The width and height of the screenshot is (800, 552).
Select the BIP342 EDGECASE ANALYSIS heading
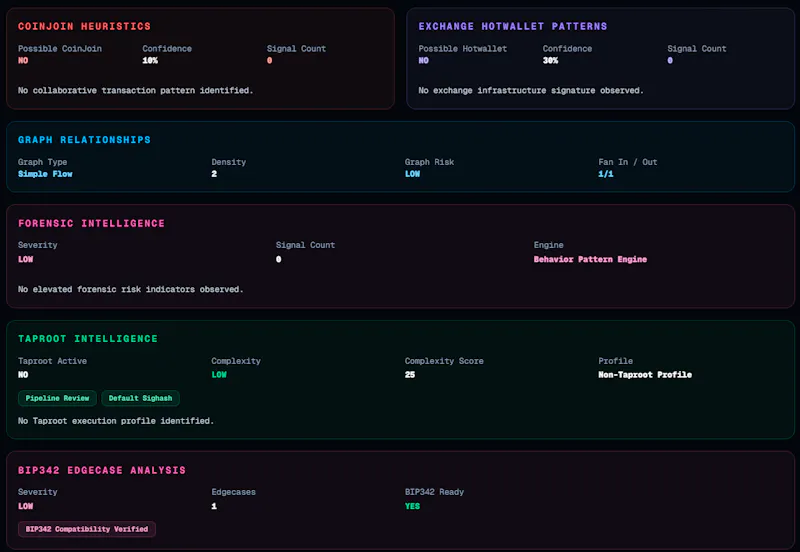[102, 470]
